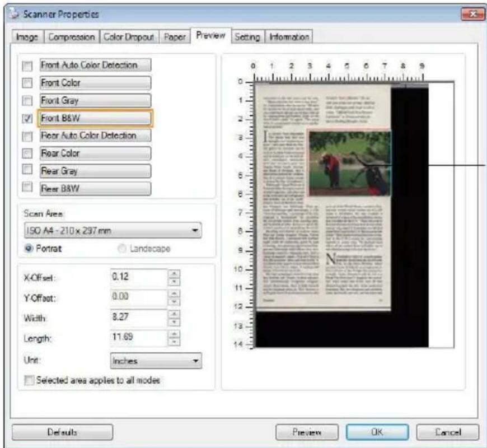Click the scanned page preview image

[x=322, y=197]
